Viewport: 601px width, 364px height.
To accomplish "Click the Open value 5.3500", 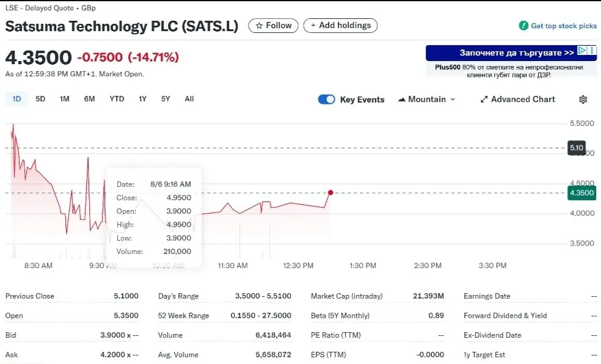I will pyautogui.click(x=126, y=315).
